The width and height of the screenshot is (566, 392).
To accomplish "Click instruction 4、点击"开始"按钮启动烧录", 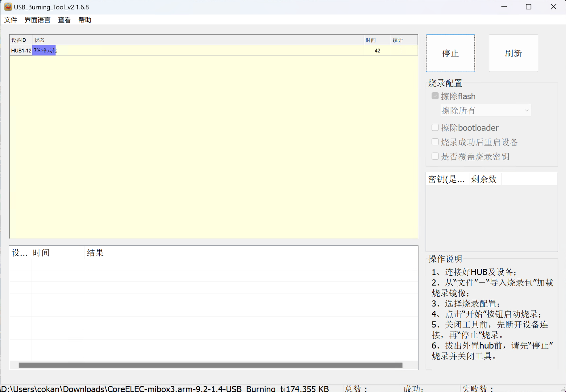I will click(487, 314).
